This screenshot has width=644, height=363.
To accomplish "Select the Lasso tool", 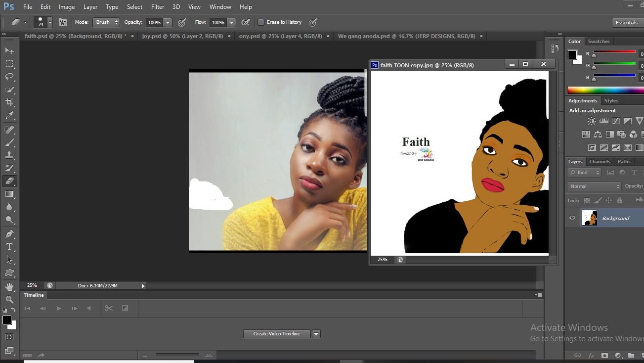I will tap(9, 77).
